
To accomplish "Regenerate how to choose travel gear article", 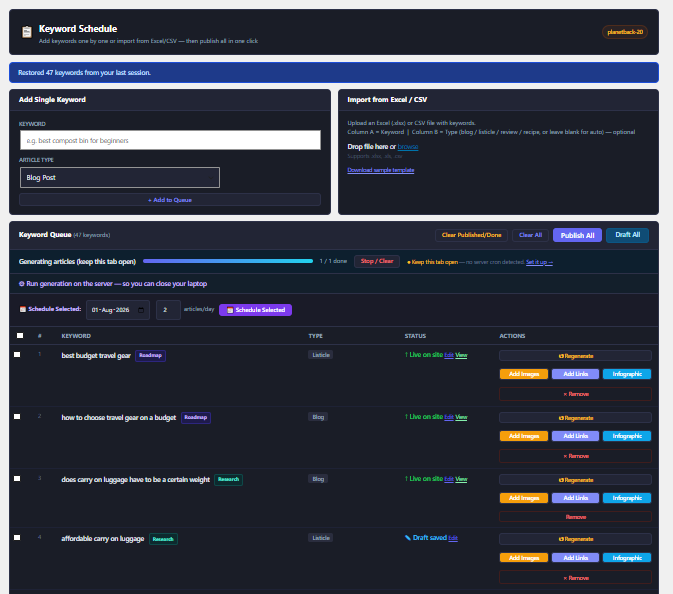I will pyautogui.click(x=575, y=418).
